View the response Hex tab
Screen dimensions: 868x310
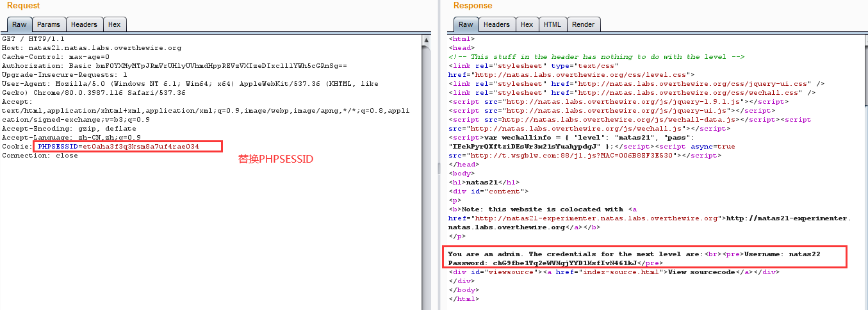(527, 24)
